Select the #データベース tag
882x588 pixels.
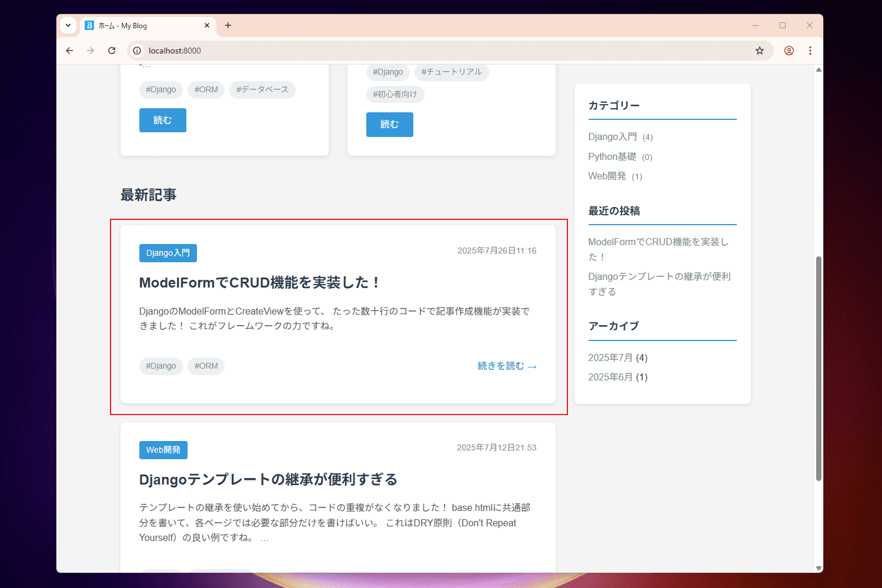(262, 89)
